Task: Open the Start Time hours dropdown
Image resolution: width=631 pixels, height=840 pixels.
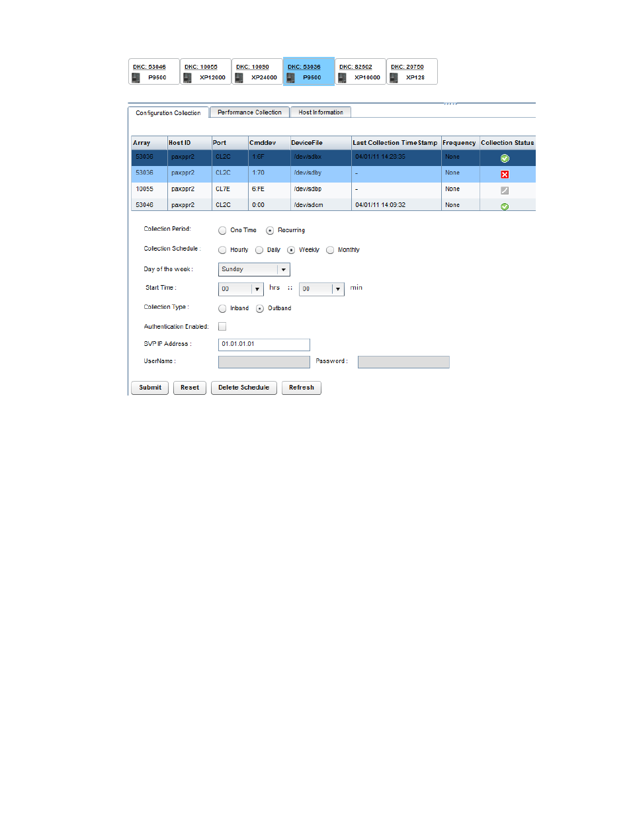Action: pos(241,289)
